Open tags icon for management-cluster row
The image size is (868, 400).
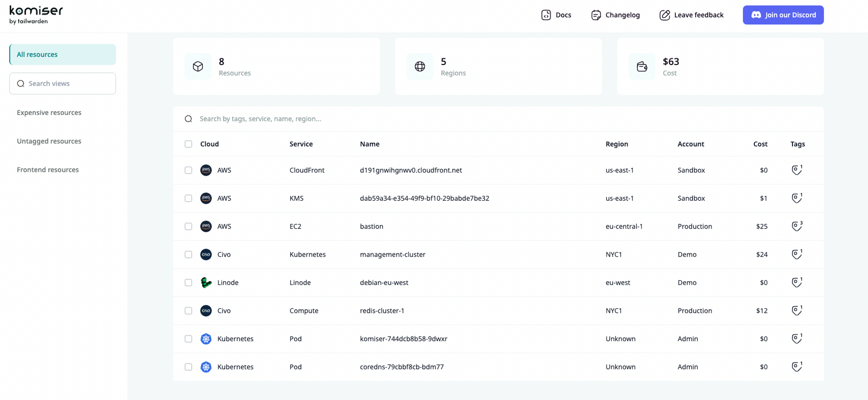[796, 255]
